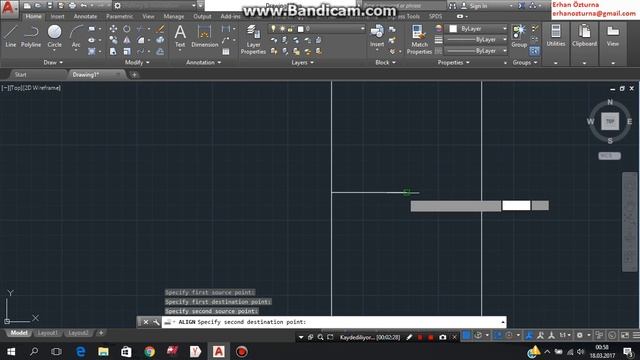Open the Parametric ribbon tab
Screen dimensions: 640x360
pos(119,16)
